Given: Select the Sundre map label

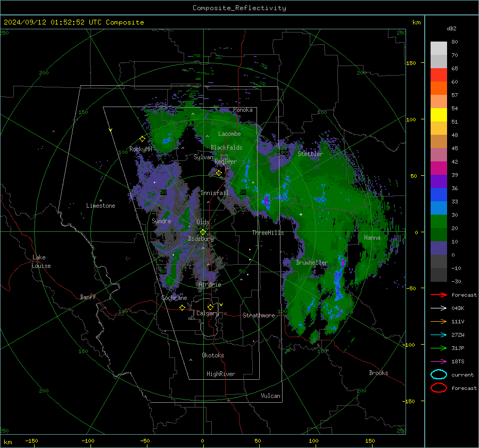Looking at the screenshot, I should pos(161,221).
